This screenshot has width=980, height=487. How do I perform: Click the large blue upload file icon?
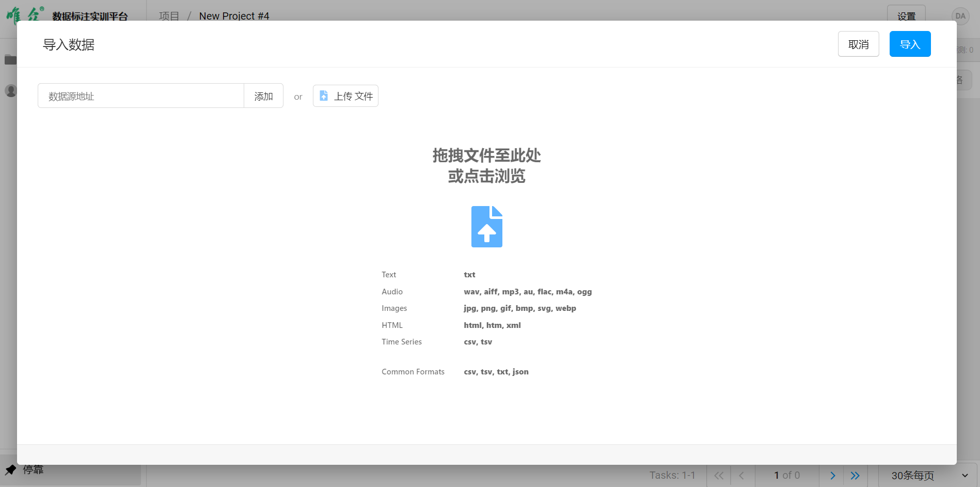point(486,227)
